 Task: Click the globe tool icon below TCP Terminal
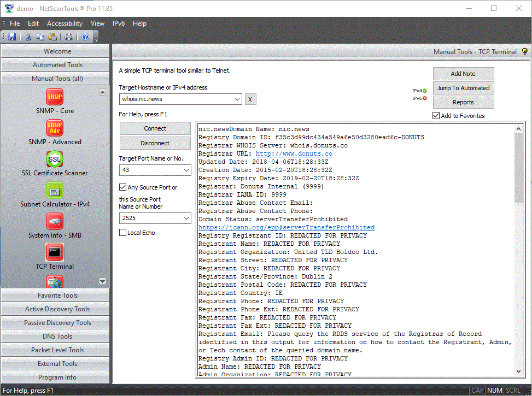[x=55, y=281]
